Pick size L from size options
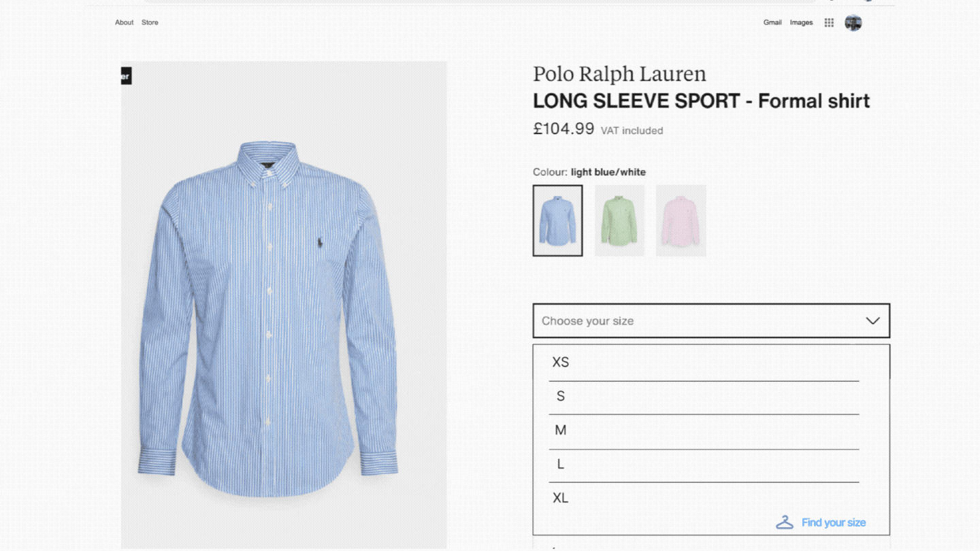The width and height of the screenshot is (980, 551). 704,465
